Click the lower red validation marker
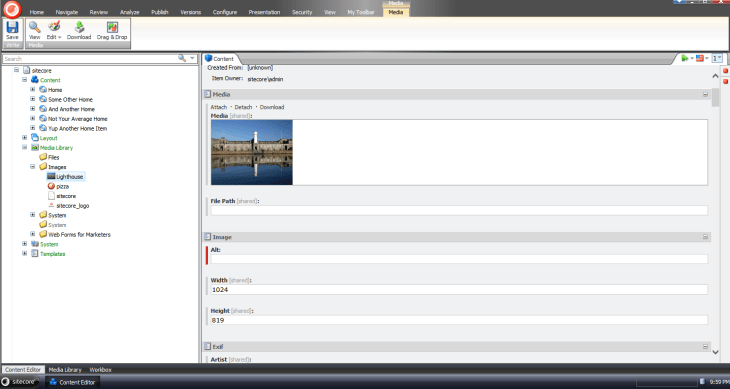The width and height of the screenshot is (730, 389). 725,81
